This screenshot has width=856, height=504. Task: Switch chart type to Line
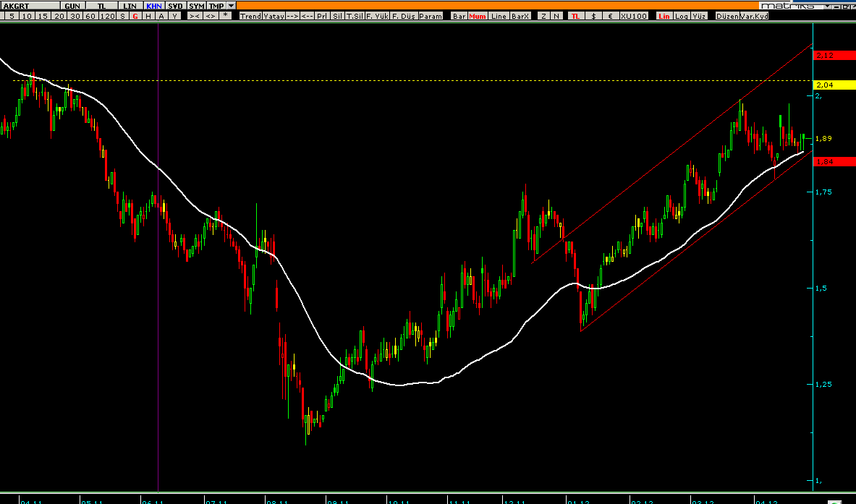(x=499, y=16)
